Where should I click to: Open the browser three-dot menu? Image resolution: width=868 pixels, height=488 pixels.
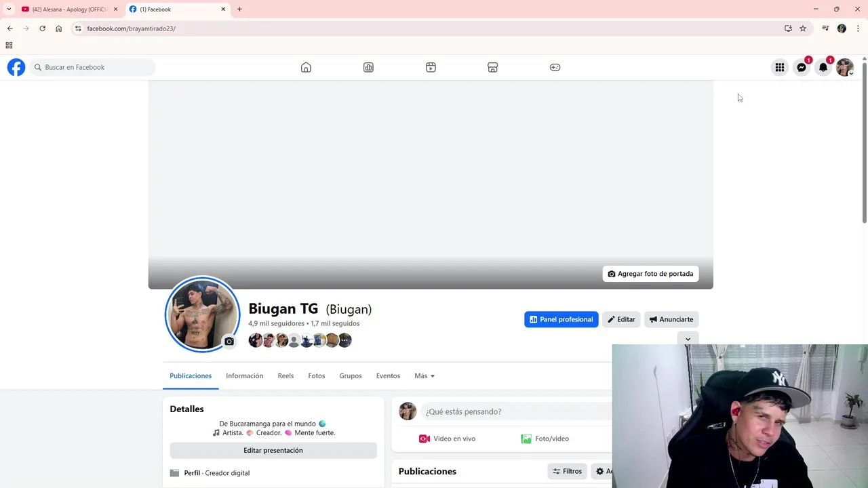[858, 28]
